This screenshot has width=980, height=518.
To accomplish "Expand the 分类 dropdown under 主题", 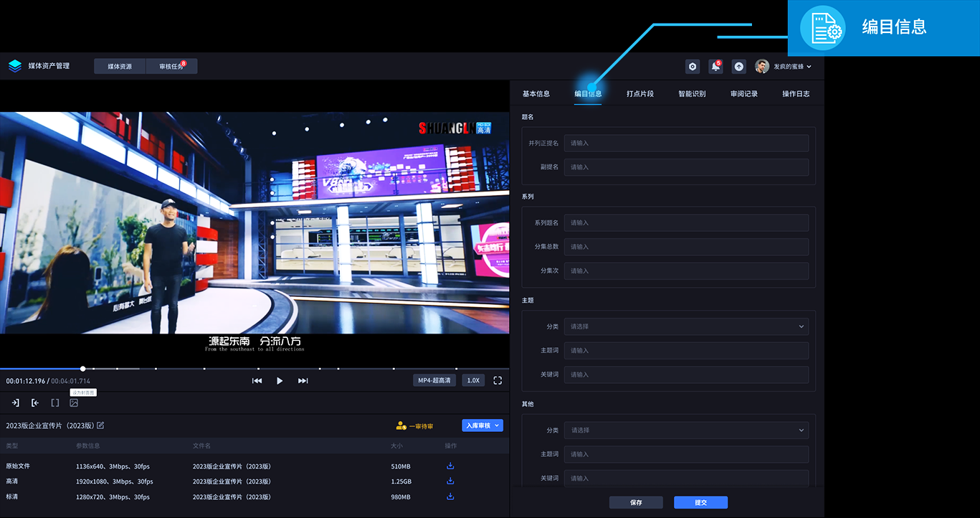I will [x=686, y=326].
